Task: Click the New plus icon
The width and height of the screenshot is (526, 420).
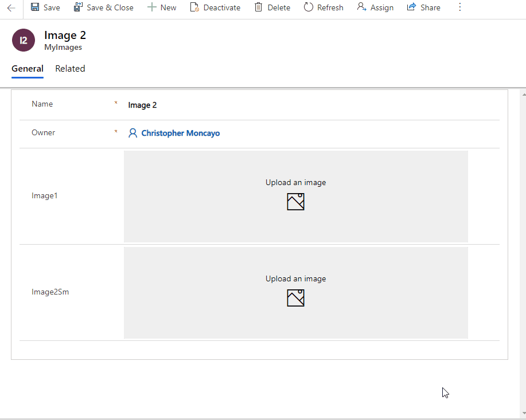Action: (152, 7)
